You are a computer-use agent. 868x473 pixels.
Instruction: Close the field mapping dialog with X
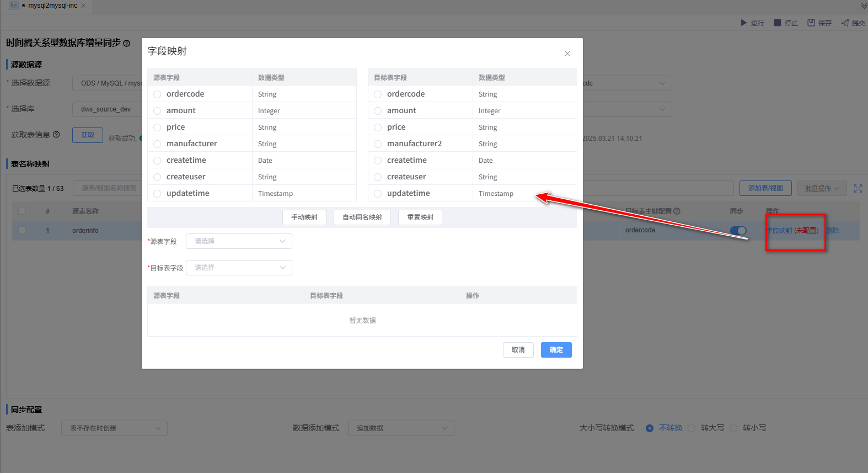(567, 54)
